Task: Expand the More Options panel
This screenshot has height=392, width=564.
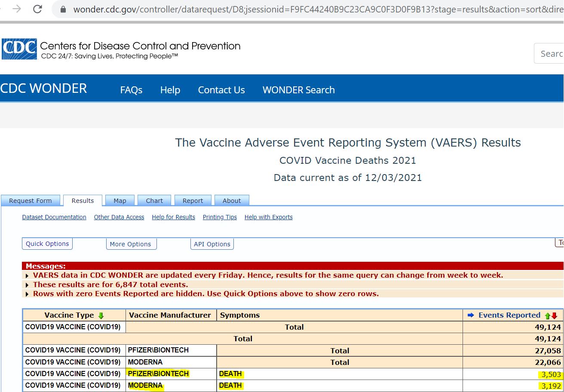Action: tap(131, 244)
